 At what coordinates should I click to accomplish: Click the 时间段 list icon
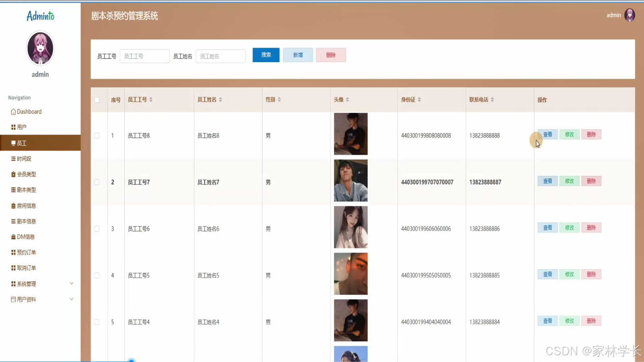click(13, 159)
